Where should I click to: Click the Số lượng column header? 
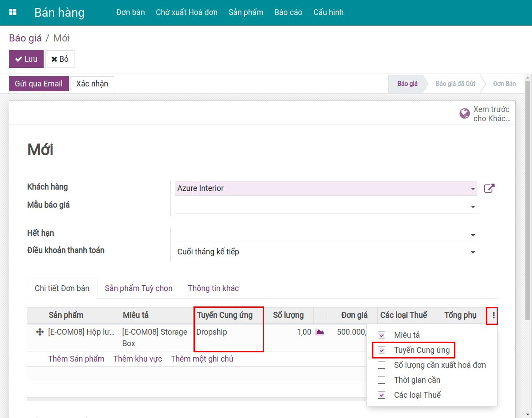[x=289, y=315]
